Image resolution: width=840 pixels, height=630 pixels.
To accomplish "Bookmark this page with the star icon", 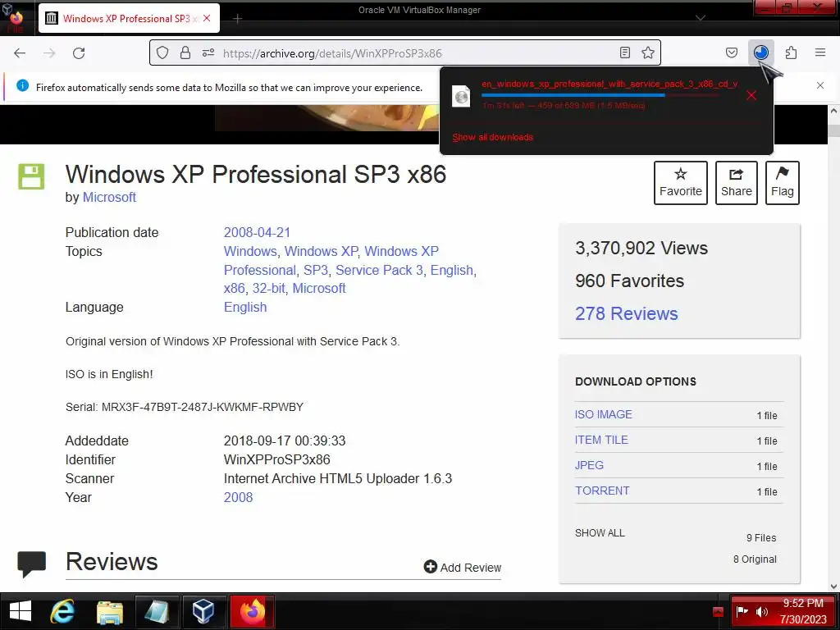I will click(648, 52).
